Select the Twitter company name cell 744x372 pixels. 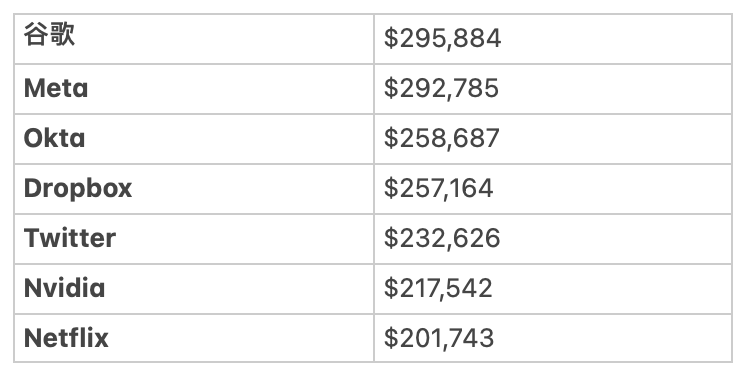pos(194,239)
